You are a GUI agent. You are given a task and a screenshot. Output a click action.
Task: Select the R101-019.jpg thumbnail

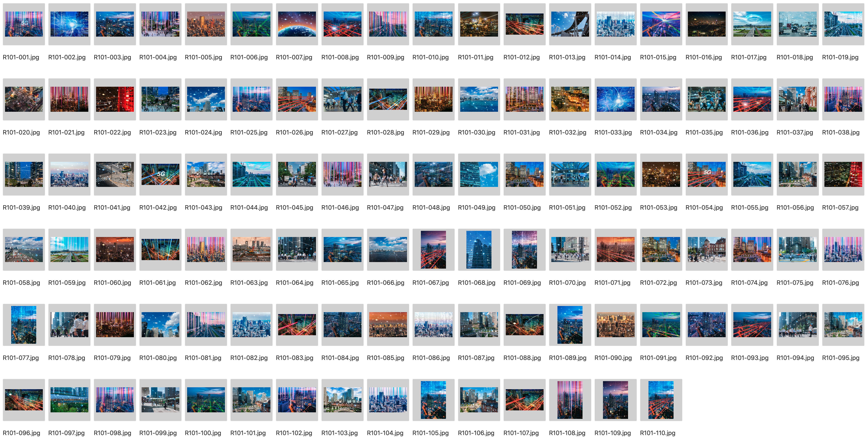[x=843, y=24]
